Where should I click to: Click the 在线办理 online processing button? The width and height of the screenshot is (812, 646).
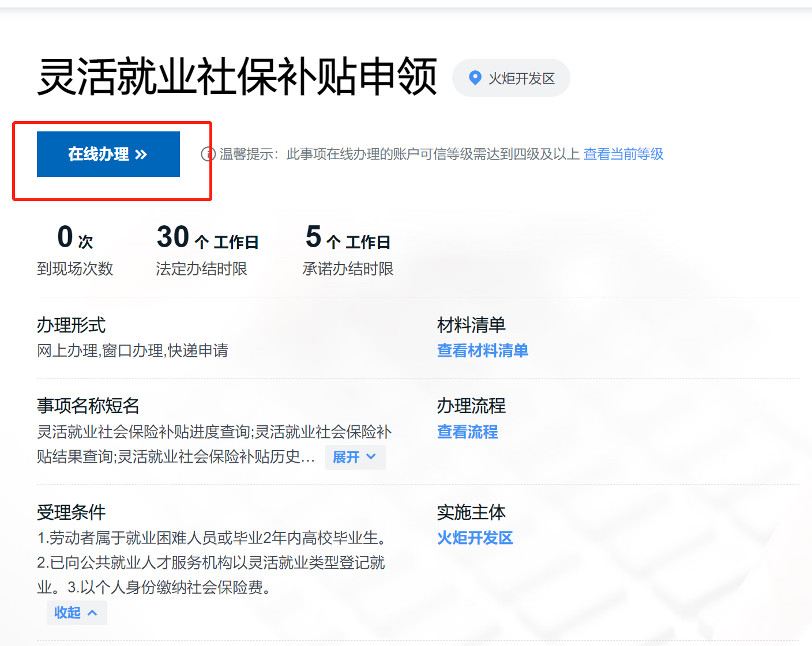pos(108,154)
